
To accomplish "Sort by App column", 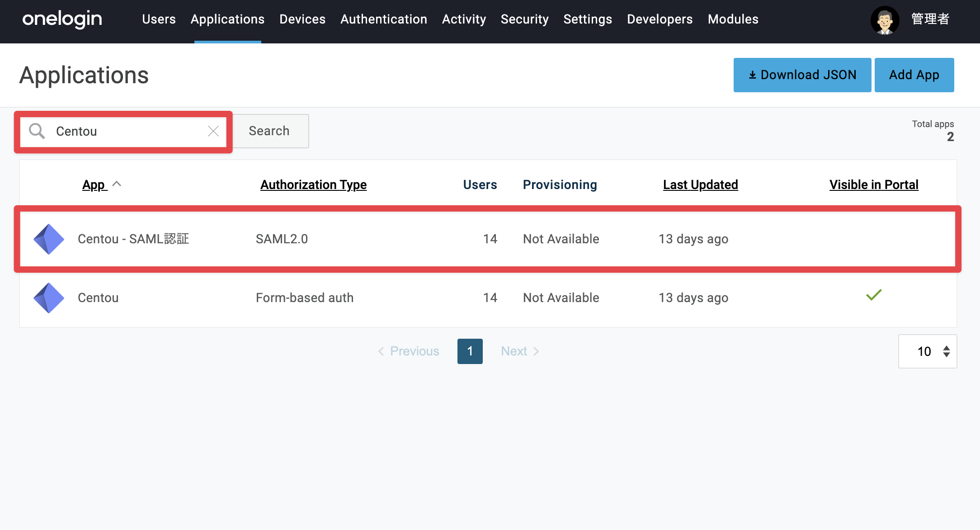I will (x=94, y=185).
